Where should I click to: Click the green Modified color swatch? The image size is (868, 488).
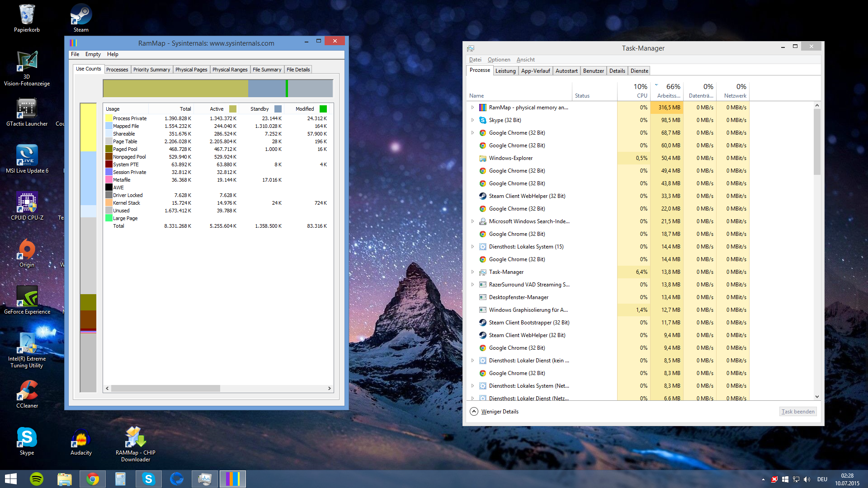click(323, 109)
